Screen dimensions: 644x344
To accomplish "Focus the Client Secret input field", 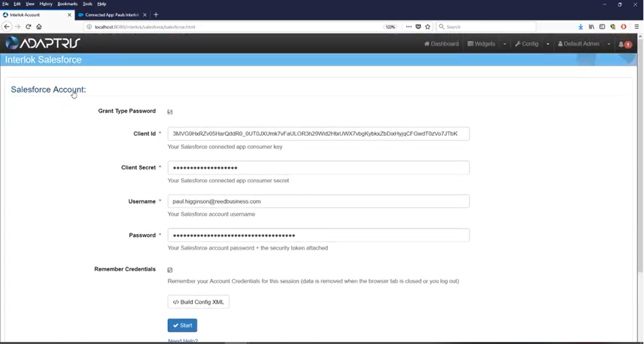I will point(318,168).
